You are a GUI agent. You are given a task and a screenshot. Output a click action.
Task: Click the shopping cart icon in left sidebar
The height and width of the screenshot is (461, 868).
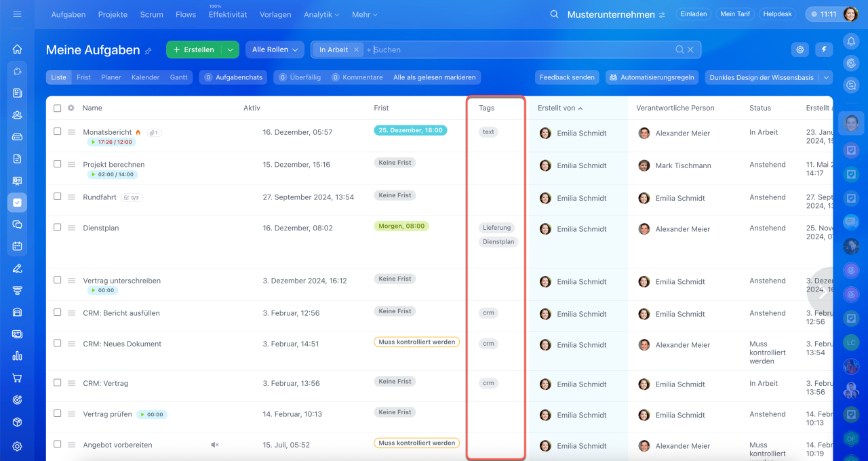pyautogui.click(x=17, y=378)
